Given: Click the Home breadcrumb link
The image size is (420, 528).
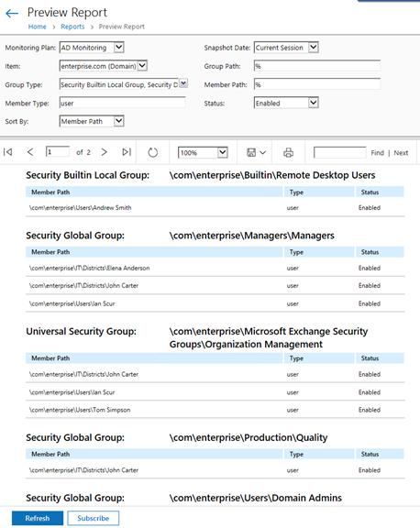Looking at the screenshot, I should (x=37, y=27).
